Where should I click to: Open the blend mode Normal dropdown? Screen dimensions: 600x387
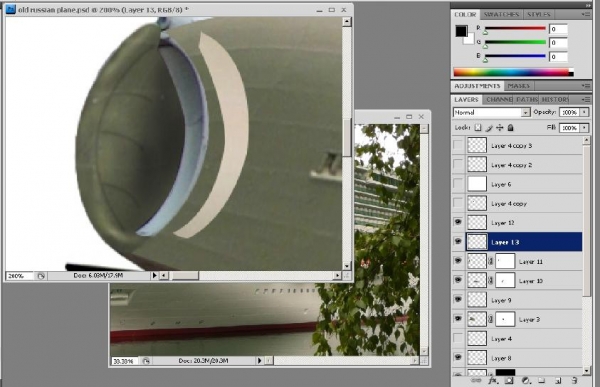tap(491, 112)
